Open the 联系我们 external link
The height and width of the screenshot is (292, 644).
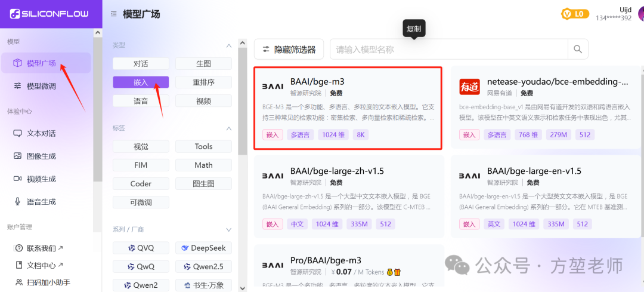(x=39, y=248)
